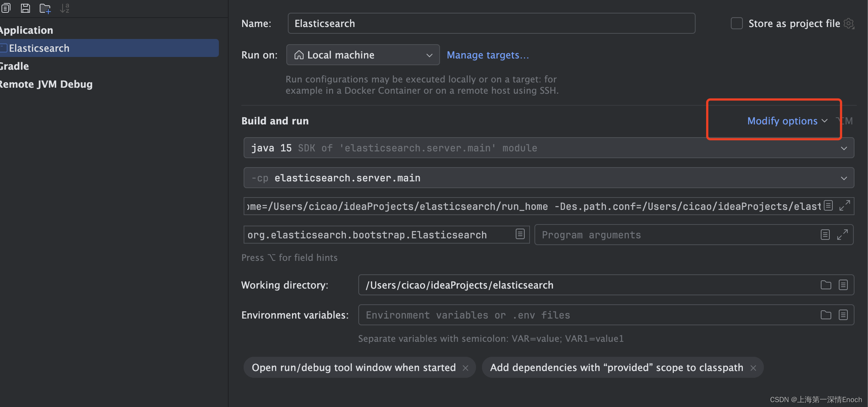The width and height of the screenshot is (868, 407).
Task: Edit environment variables list
Action: click(843, 315)
